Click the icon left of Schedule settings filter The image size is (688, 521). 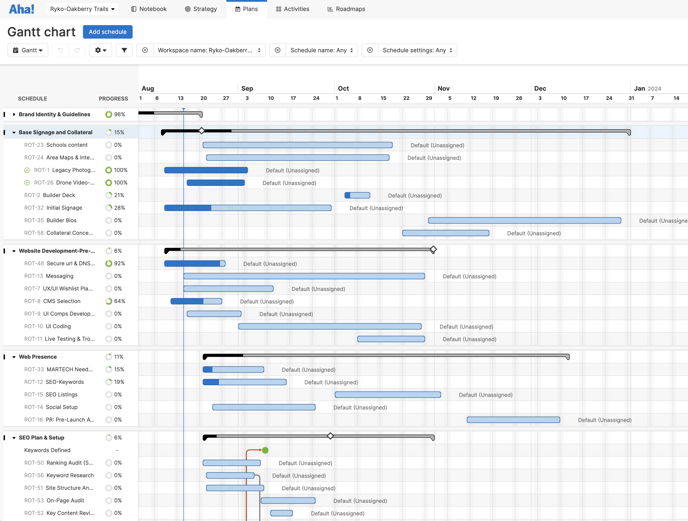pos(370,50)
